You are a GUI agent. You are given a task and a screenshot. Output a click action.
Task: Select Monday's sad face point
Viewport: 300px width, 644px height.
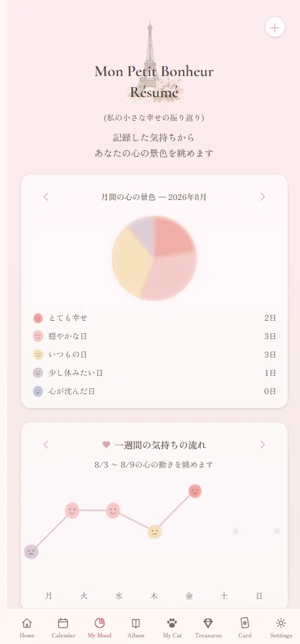click(x=32, y=552)
